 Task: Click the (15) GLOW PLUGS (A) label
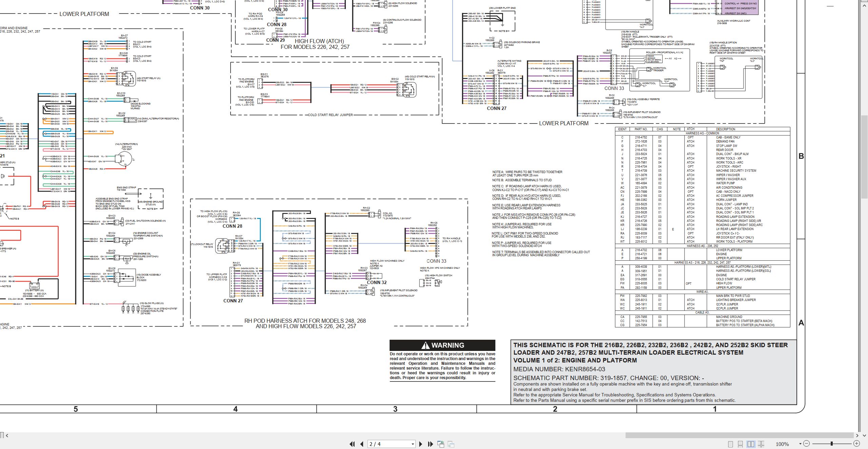(x=152, y=303)
